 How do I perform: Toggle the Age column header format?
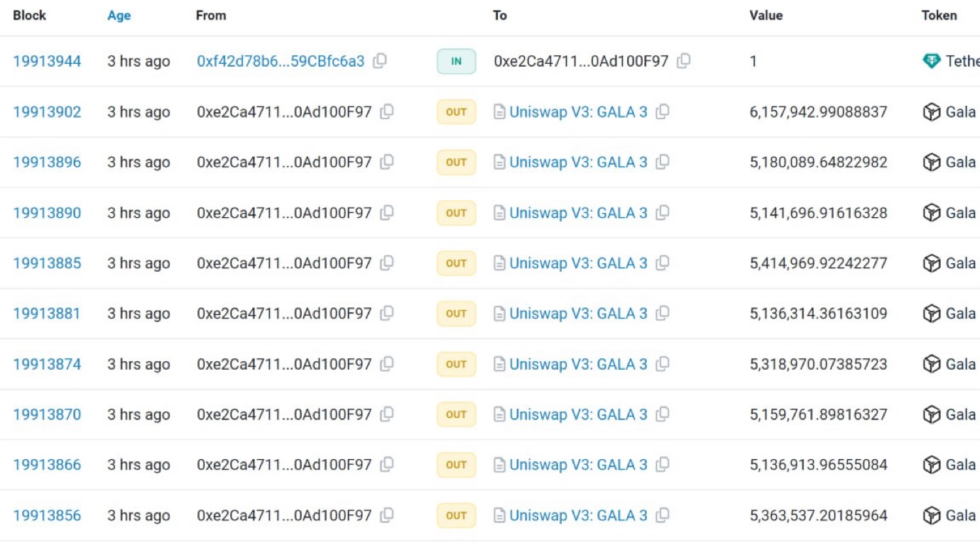point(119,16)
